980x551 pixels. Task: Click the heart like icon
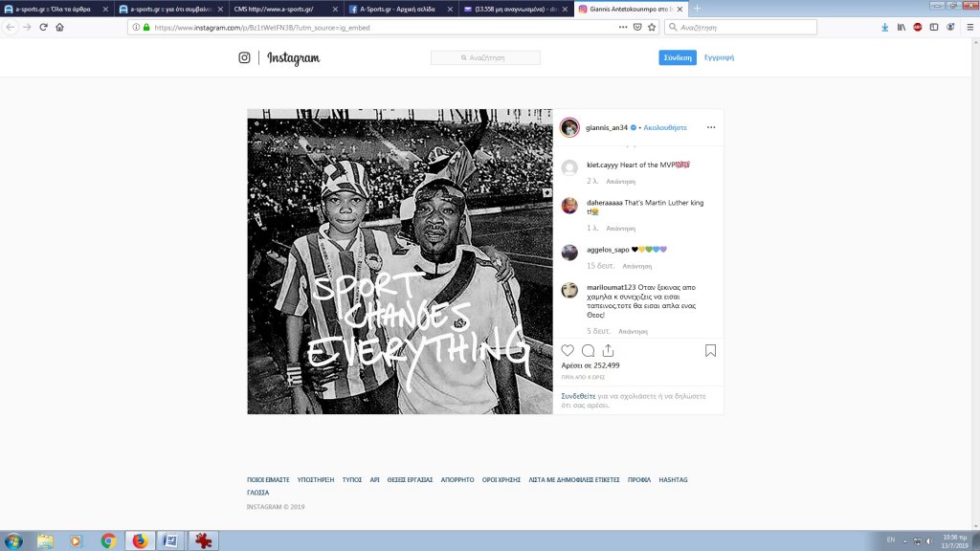coord(568,351)
